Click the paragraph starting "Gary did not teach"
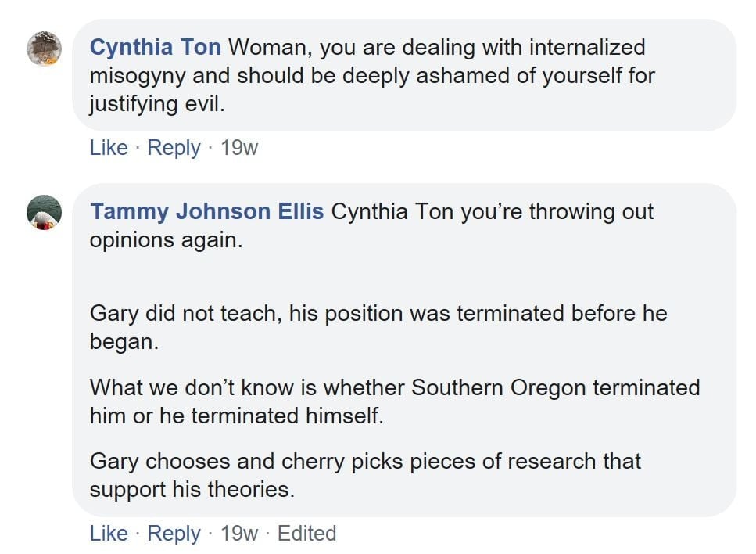 coord(379,313)
